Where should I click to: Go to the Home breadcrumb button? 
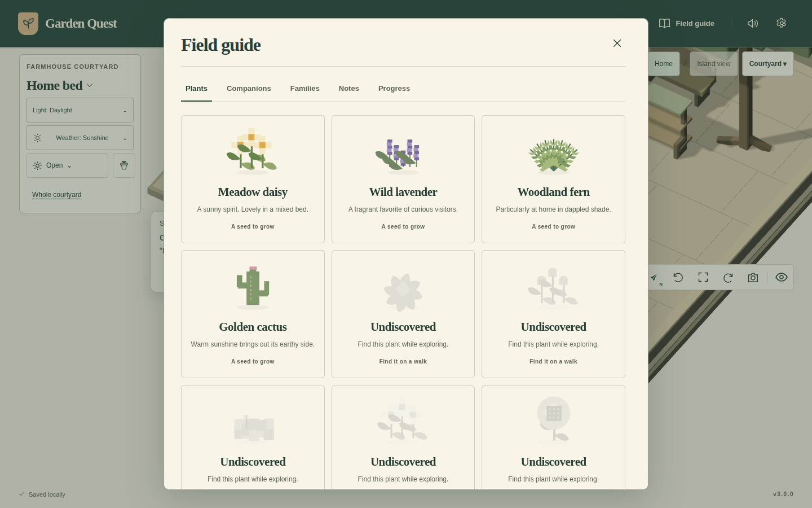pos(664,64)
